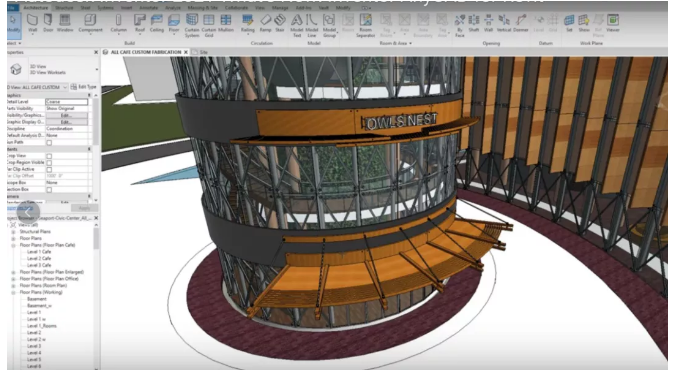Toggle the Crop Region Visible checkbox
Viewport: 674px width, 374px height.
(x=49, y=163)
